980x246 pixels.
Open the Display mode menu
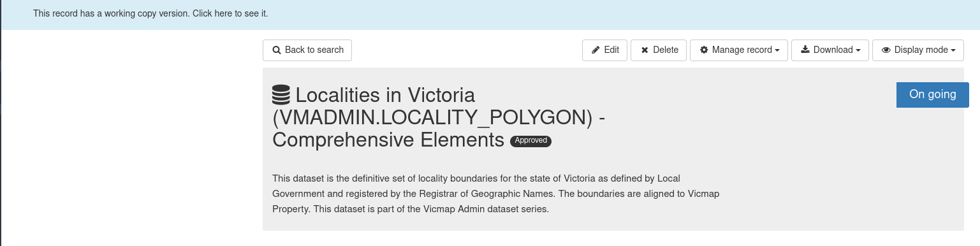click(x=918, y=50)
